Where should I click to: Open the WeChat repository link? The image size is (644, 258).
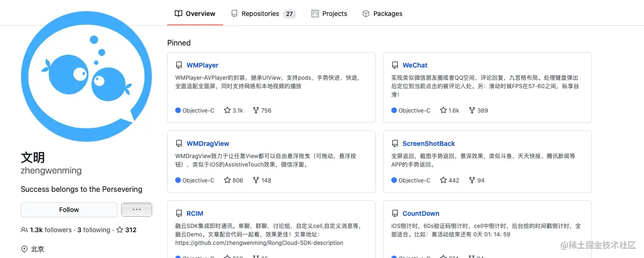click(x=415, y=65)
